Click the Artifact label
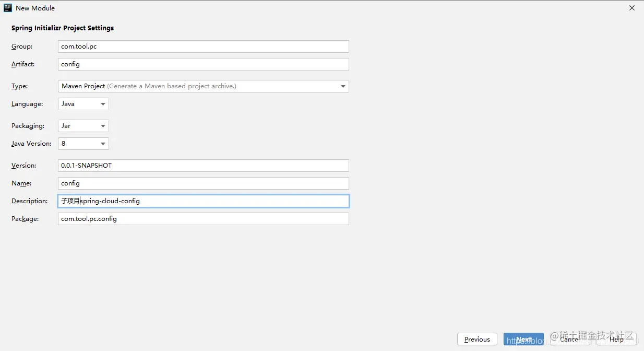Image resolution: width=644 pixels, height=351 pixels. (x=23, y=64)
